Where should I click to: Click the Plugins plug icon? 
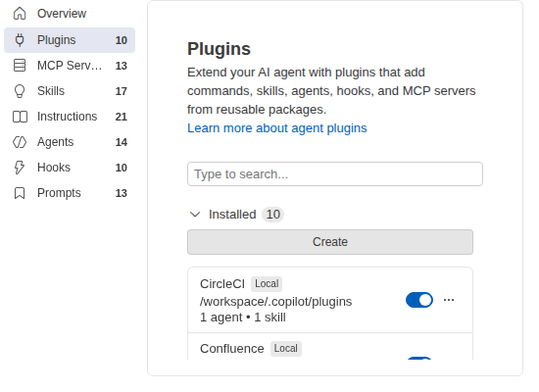point(20,40)
